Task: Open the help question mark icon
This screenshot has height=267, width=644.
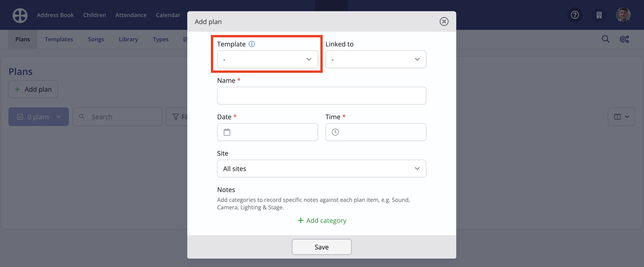Action: [575, 15]
